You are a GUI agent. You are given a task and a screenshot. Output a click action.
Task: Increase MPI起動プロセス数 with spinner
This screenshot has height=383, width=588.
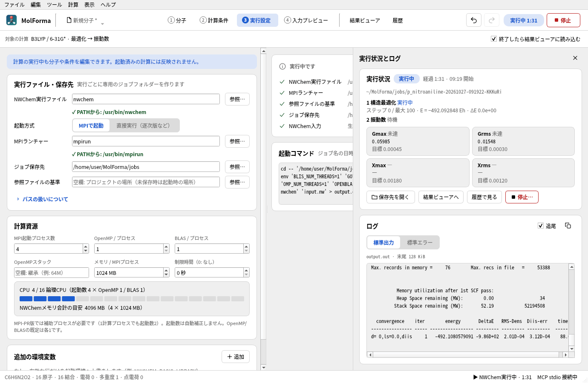tap(86, 246)
